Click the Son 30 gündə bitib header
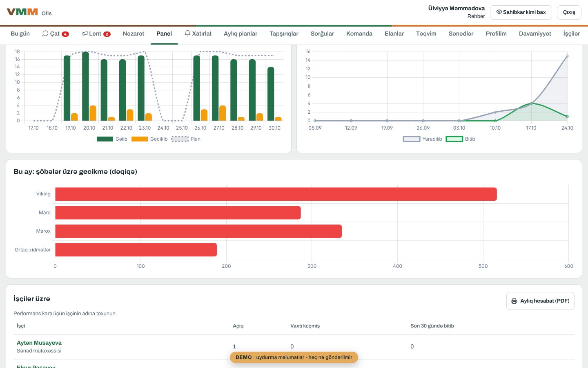 (432, 326)
